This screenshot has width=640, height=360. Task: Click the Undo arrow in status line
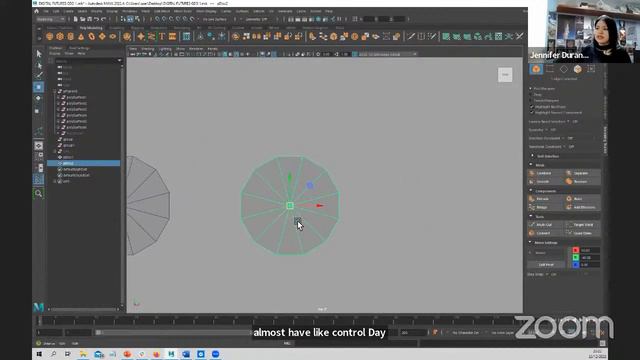click(x=96, y=19)
